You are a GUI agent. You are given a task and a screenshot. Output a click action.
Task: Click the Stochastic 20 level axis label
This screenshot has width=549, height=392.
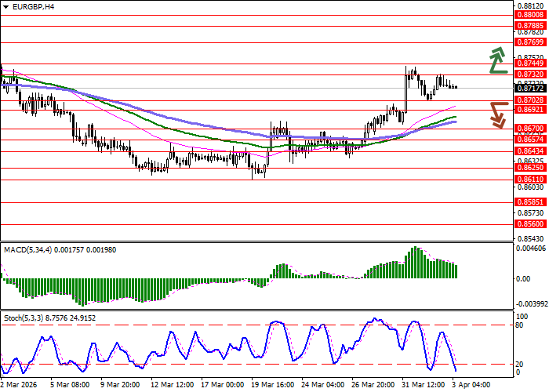click(x=520, y=364)
